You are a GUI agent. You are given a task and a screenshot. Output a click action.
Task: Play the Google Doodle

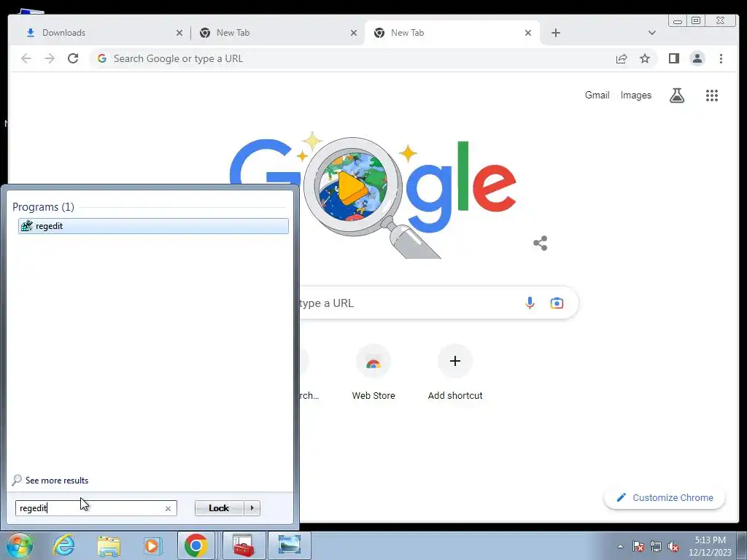(352, 187)
